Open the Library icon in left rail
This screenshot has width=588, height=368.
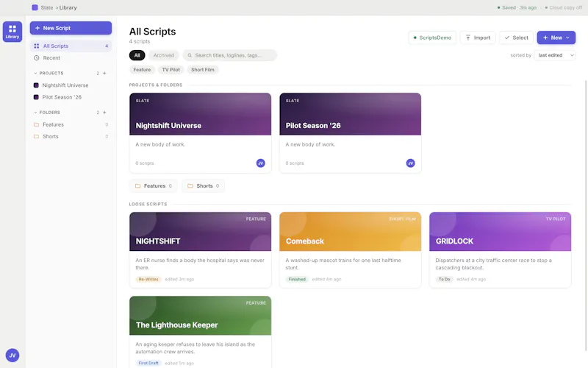pyautogui.click(x=12, y=32)
